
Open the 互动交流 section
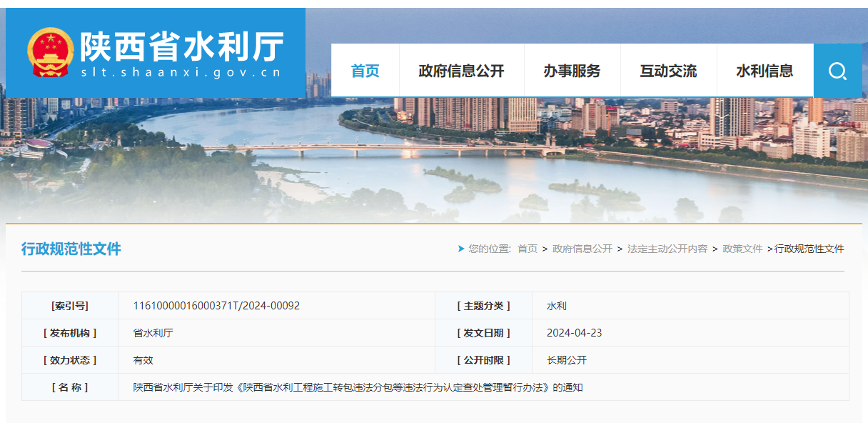668,70
